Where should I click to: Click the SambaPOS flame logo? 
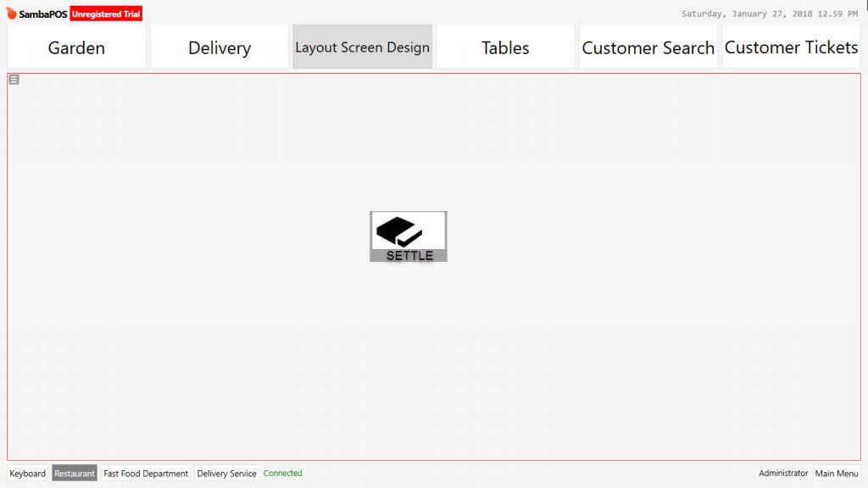11,14
